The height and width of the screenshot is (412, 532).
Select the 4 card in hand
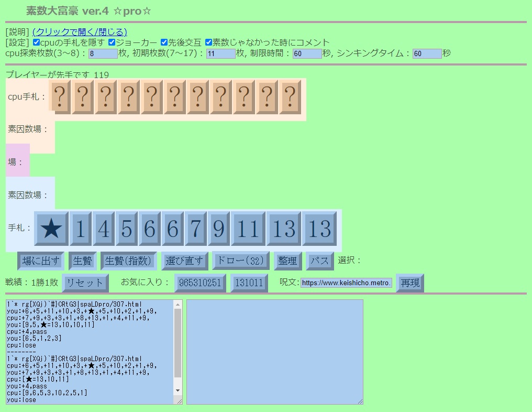point(104,228)
